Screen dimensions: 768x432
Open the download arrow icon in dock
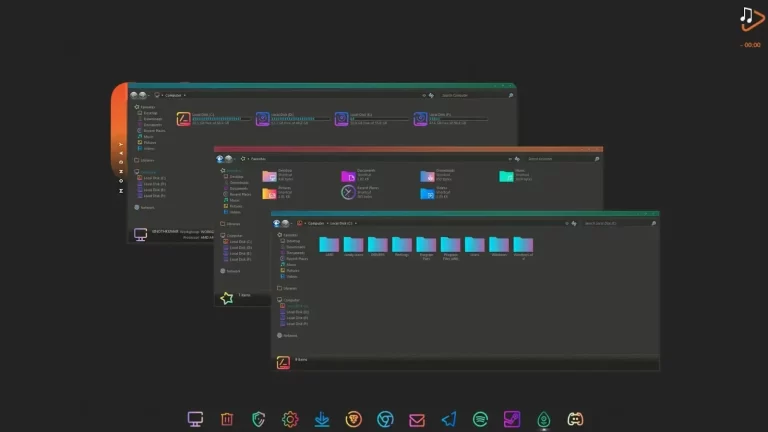coord(322,419)
